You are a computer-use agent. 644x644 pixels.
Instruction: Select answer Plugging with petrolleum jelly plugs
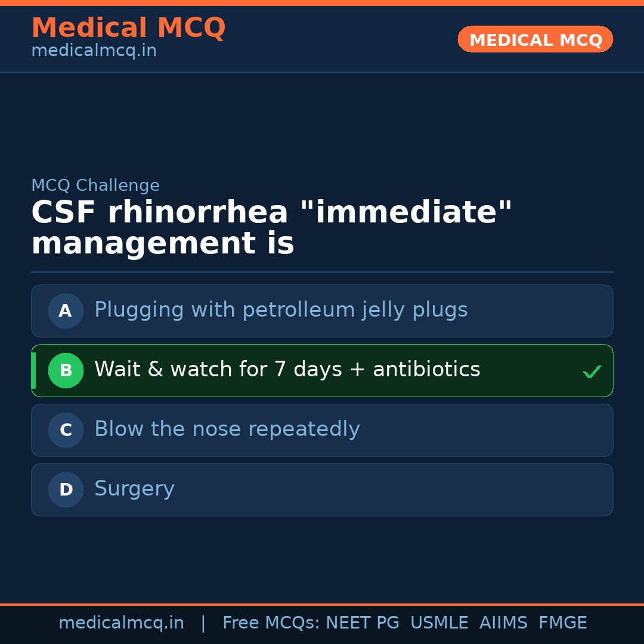click(x=281, y=310)
